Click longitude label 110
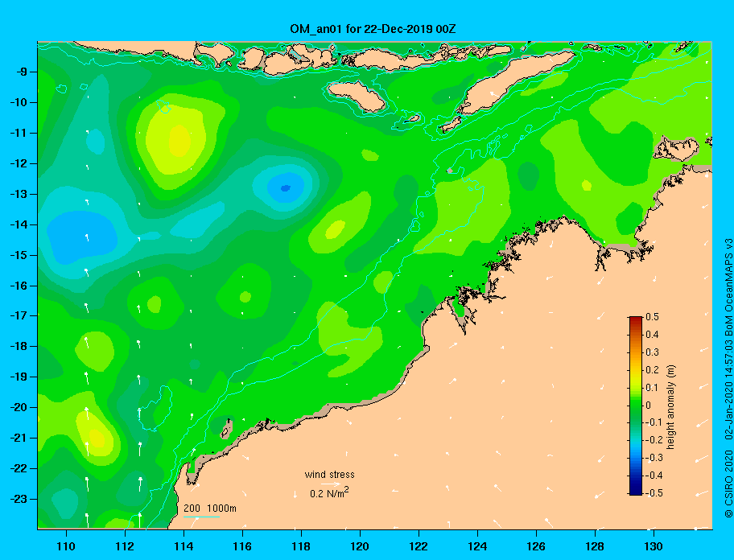The image size is (734, 560). click(x=67, y=546)
